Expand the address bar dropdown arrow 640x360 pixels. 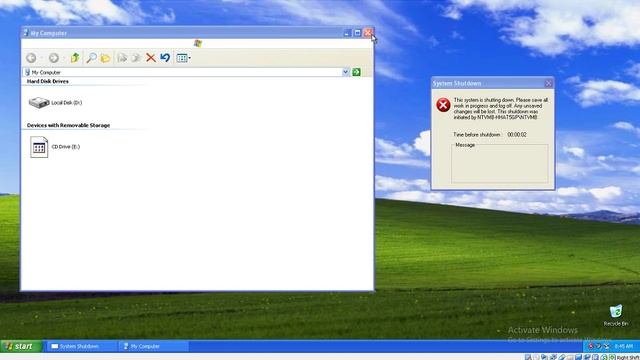click(x=345, y=72)
